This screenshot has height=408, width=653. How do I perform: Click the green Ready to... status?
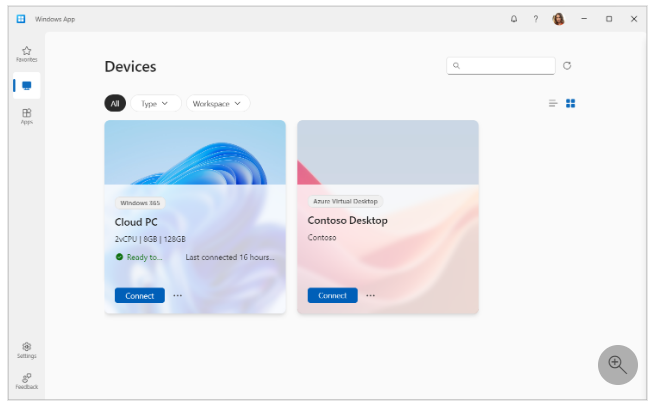(139, 257)
